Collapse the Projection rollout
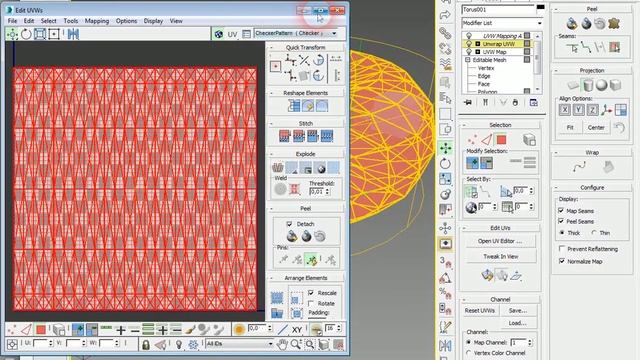640x360 pixels. tap(556, 71)
